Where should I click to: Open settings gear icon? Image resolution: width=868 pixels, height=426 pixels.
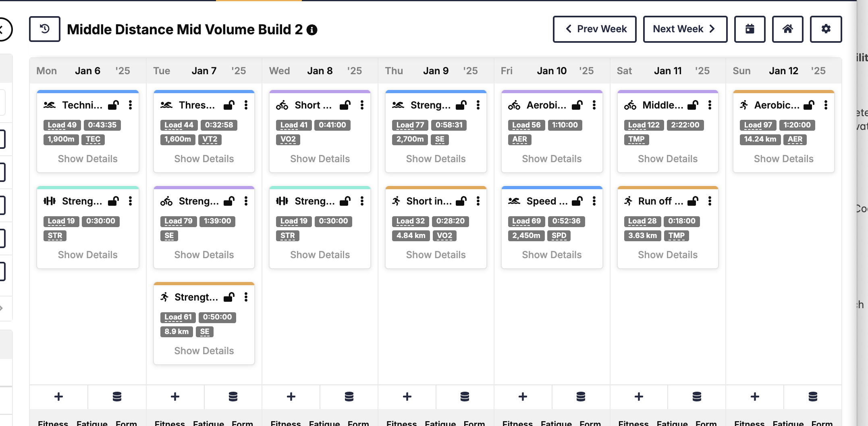tap(826, 29)
